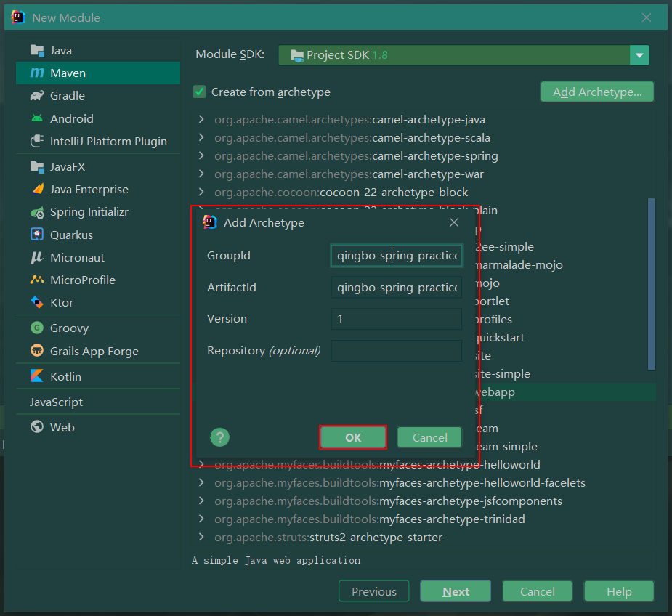Switch to the Java Enterprise category
This screenshot has height=616, width=672.
pos(36,189)
